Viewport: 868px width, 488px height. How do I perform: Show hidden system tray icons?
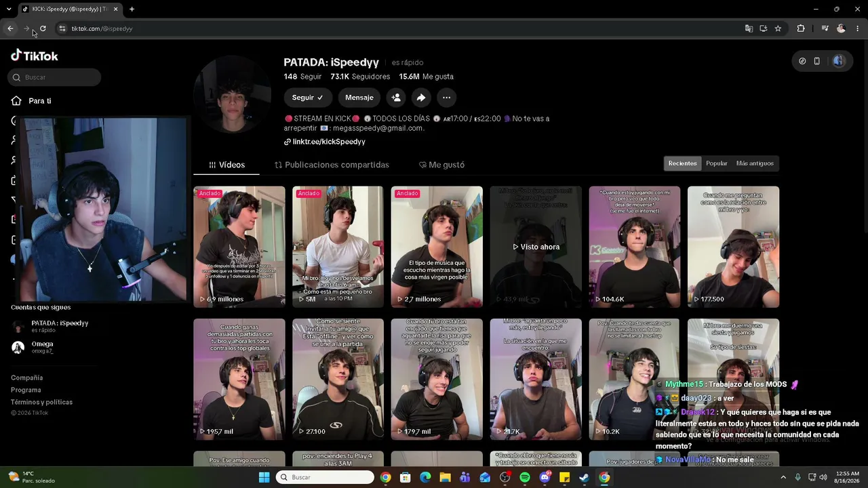783,477
